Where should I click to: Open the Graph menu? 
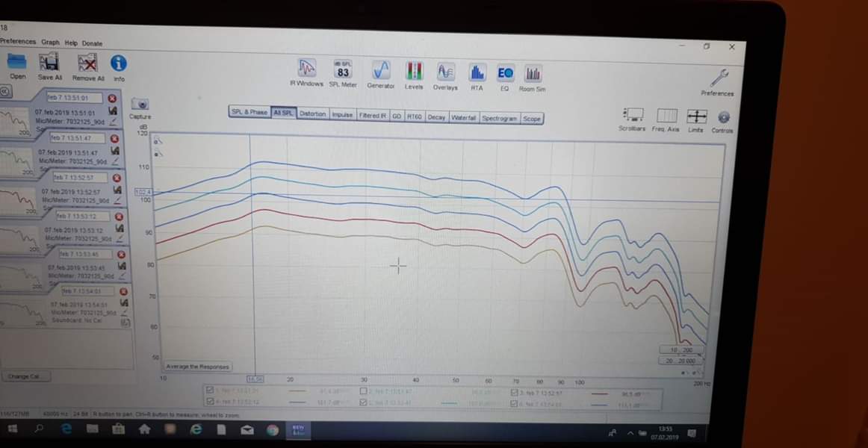pos(50,42)
